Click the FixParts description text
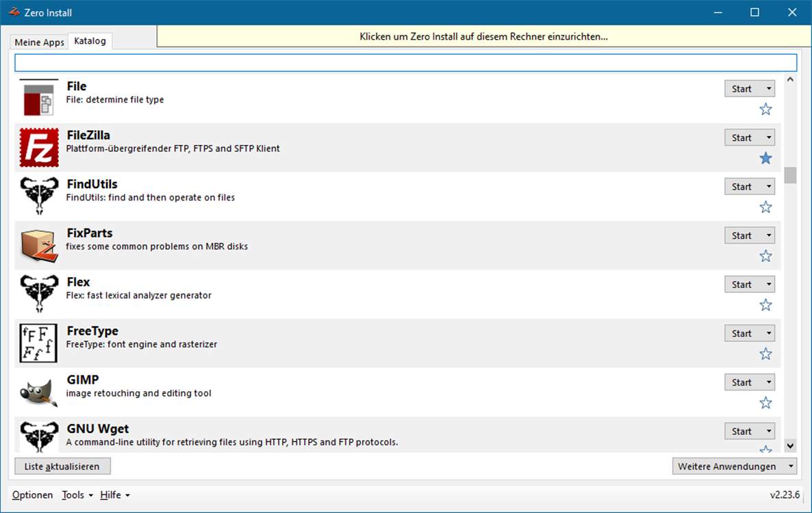 157,246
